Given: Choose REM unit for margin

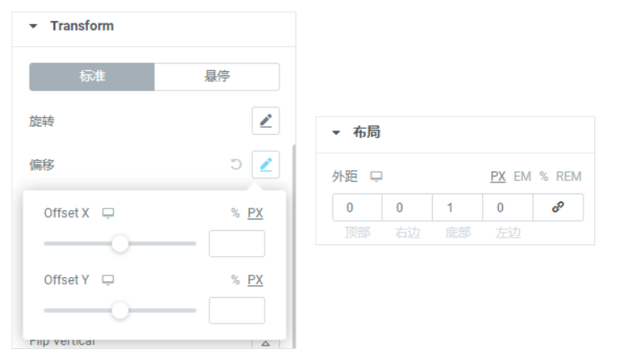Looking at the screenshot, I should [x=568, y=177].
